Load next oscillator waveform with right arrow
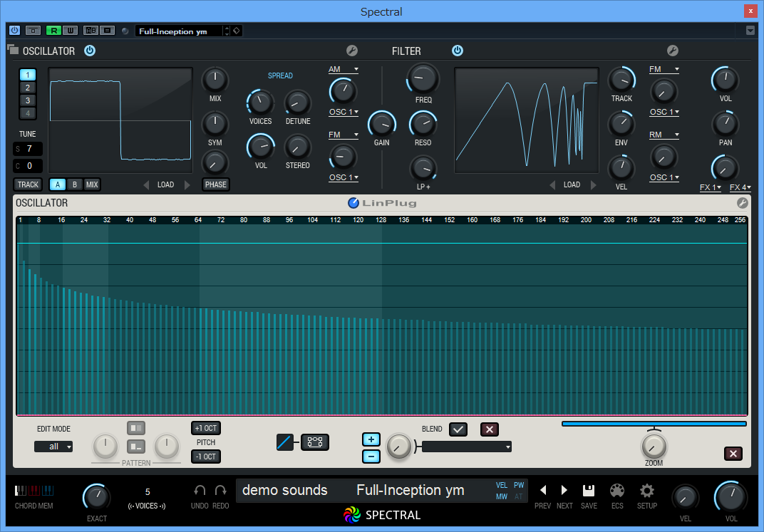The width and height of the screenshot is (764, 532). 187,185
